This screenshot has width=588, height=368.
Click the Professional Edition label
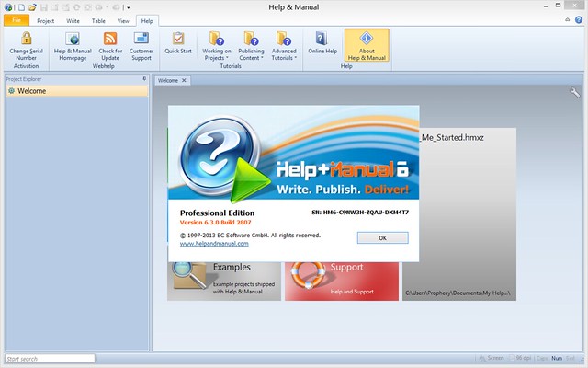pyautogui.click(x=217, y=213)
